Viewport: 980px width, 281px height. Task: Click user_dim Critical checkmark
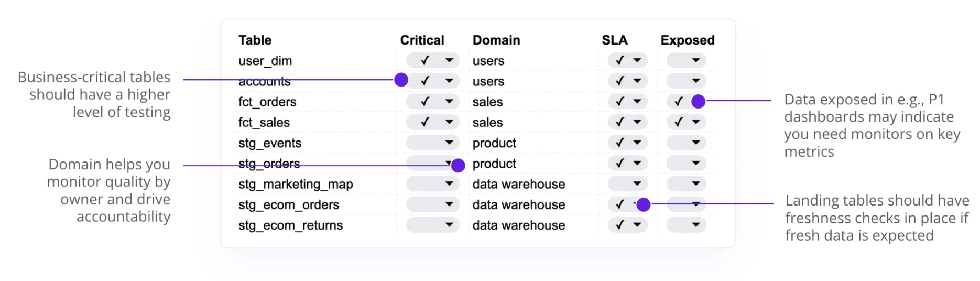425,60
